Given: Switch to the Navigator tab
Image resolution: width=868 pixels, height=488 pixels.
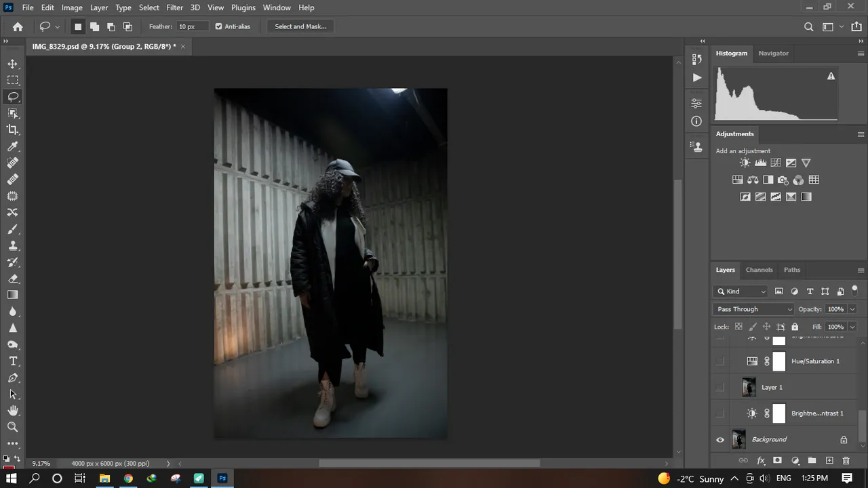Looking at the screenshot, I should click(x=773, y=53).
